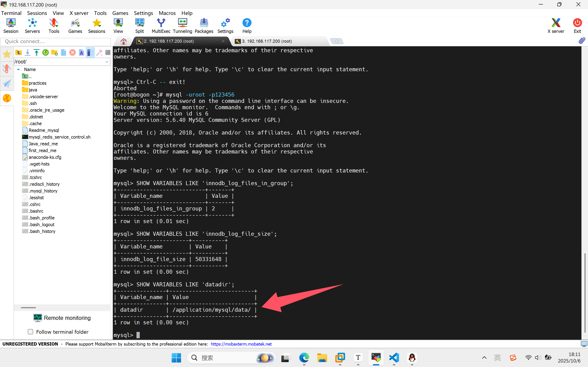The height and width of the screenshot is (367, 588).
Task: Enable Follow terminal folder checkbox
Action: [30, 331]
